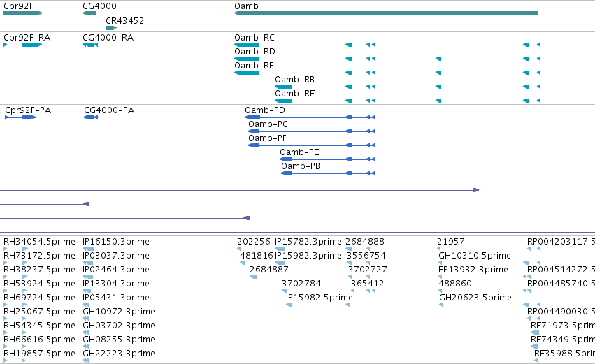Select EST IP13304.3prime

coord(116,284)
